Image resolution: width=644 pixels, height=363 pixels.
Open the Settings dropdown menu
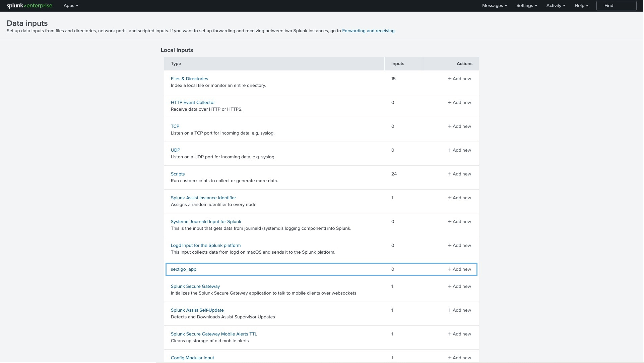tap(526, 6)
